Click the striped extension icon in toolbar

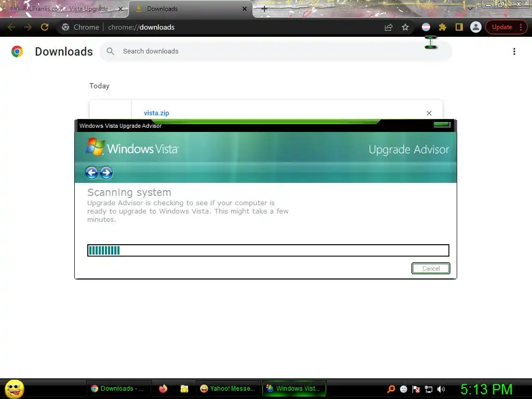pyautogui.click(x=426, y=27)
